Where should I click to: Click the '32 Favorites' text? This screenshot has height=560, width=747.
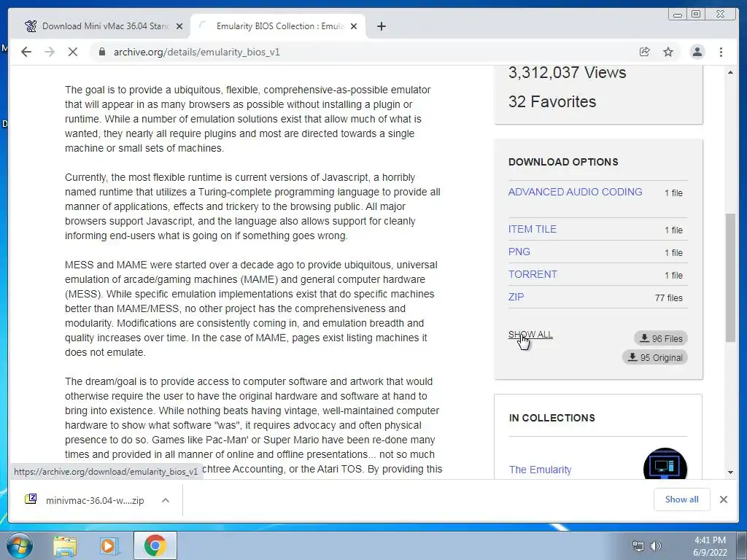pos(552,101)
